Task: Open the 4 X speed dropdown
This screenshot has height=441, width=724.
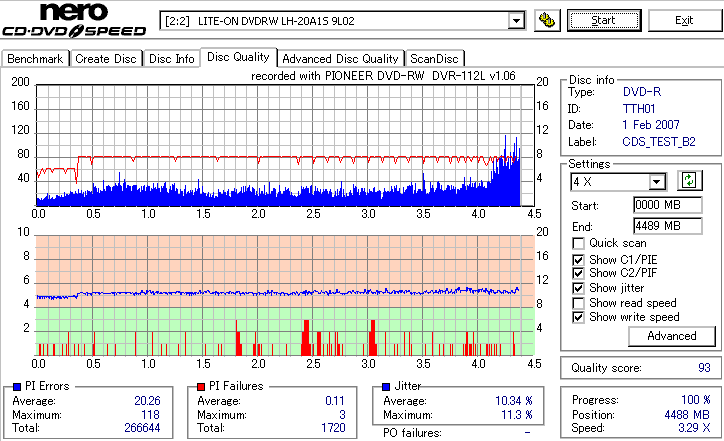Action: pos(656,181)
